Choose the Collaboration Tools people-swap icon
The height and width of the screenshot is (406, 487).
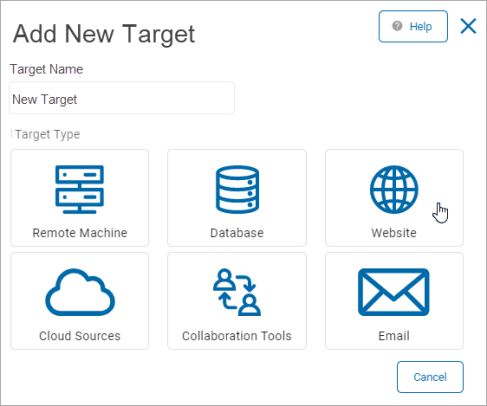[237, 292]
